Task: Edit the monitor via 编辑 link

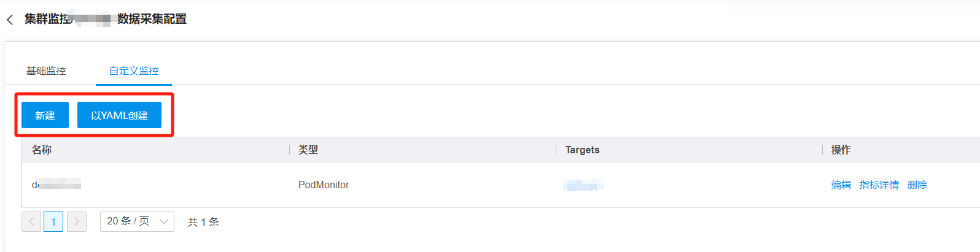Action: [x=841, y=185]
